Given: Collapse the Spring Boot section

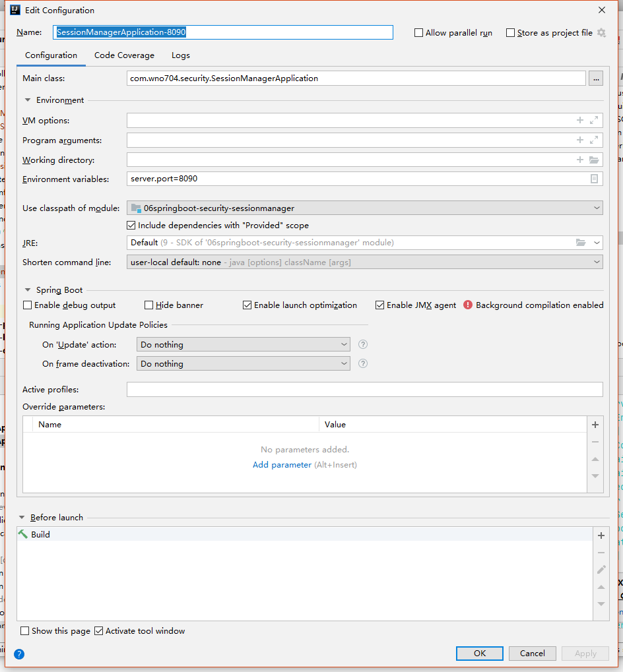Looking at the screenshot, I should (28, 290).
